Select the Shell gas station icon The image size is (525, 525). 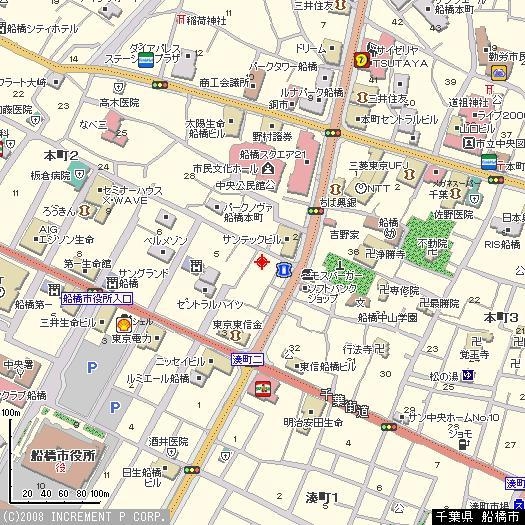(x=123, y=323)
